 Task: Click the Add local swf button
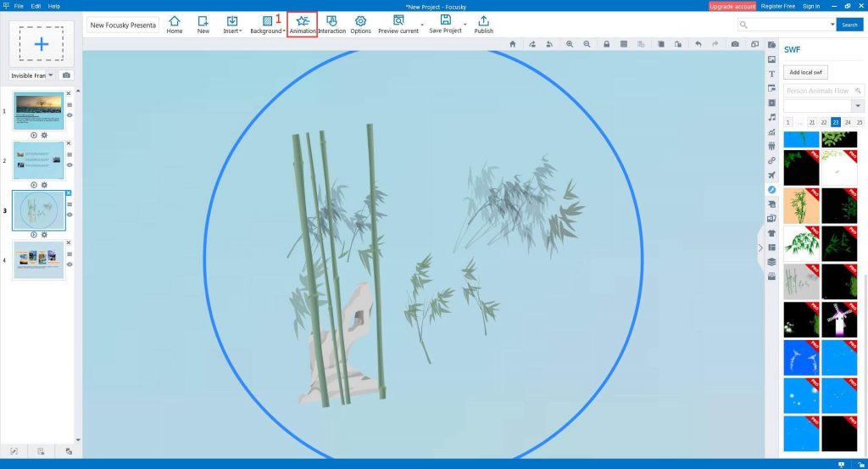click(x=805, y=72)
